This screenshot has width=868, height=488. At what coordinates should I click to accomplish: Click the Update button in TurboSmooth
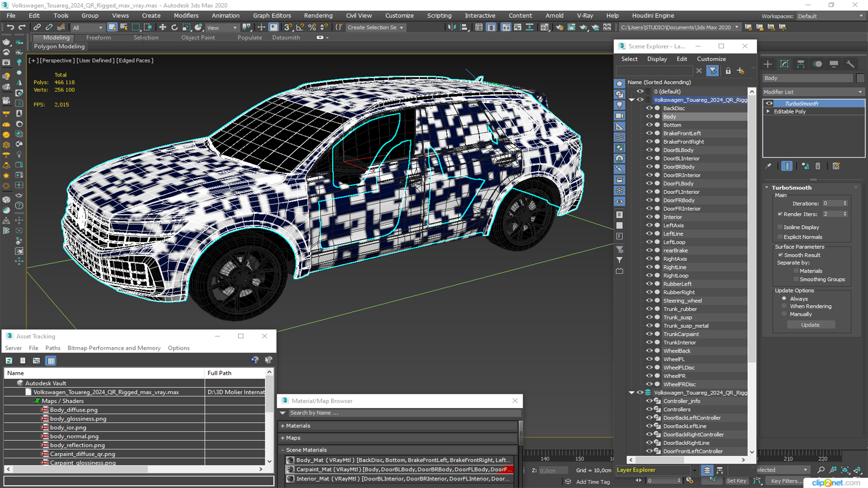810,325
